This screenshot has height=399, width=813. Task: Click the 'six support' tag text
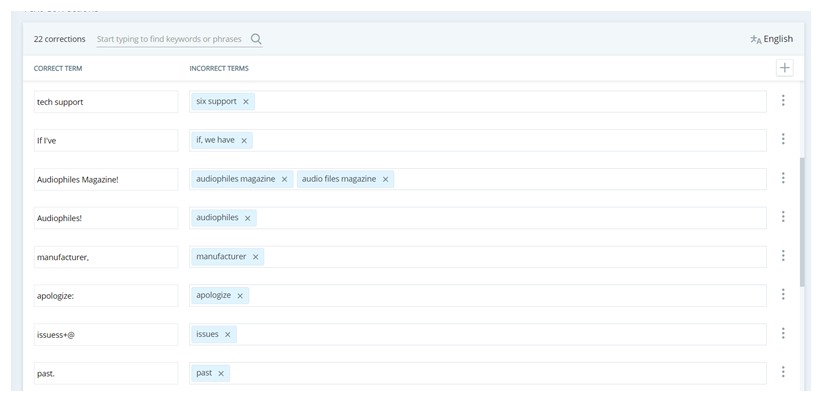[x=216, y=101]
